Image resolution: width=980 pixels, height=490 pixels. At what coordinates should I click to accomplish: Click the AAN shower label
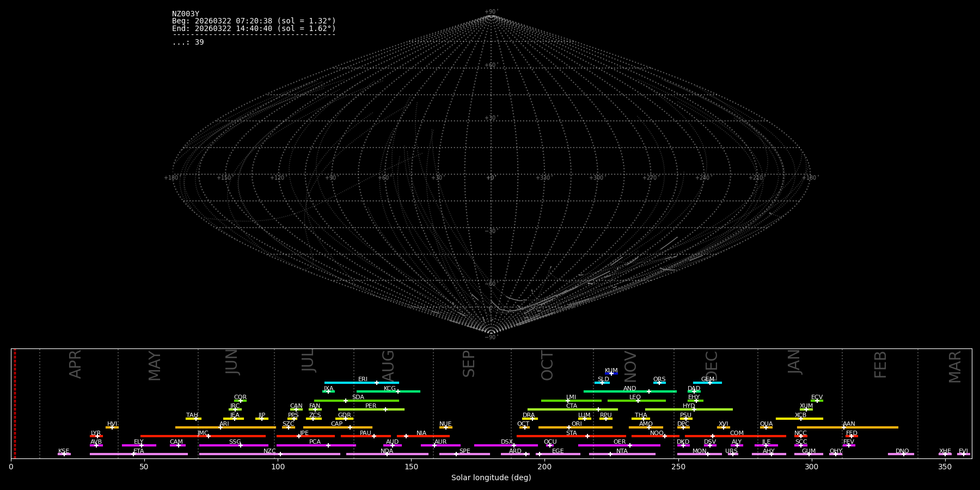[849, 424]
